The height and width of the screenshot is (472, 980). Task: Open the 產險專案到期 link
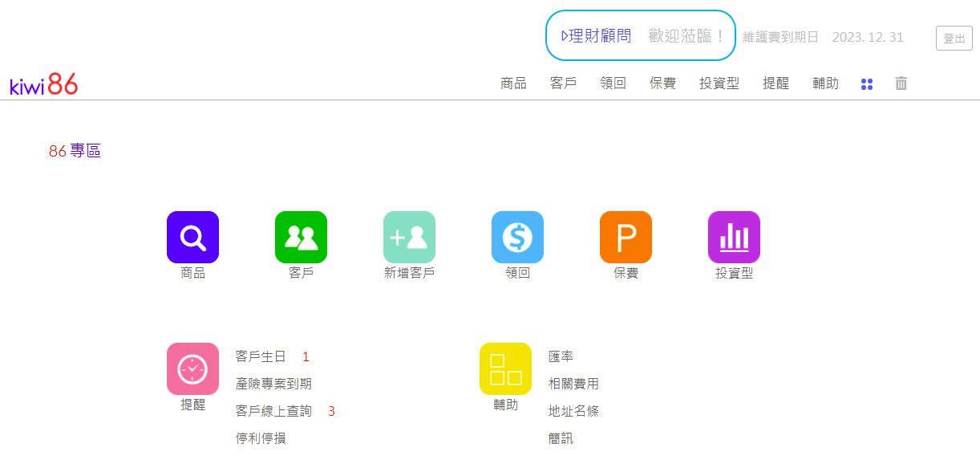[x=273, y=384]
